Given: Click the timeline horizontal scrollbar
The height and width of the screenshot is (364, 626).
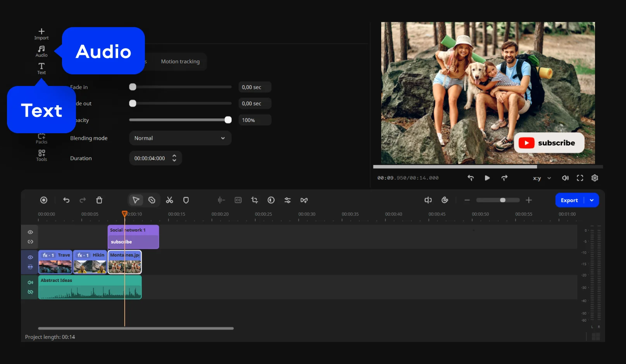Looking at the screenshot, I should pyautogui.click(x=136, y=328).
